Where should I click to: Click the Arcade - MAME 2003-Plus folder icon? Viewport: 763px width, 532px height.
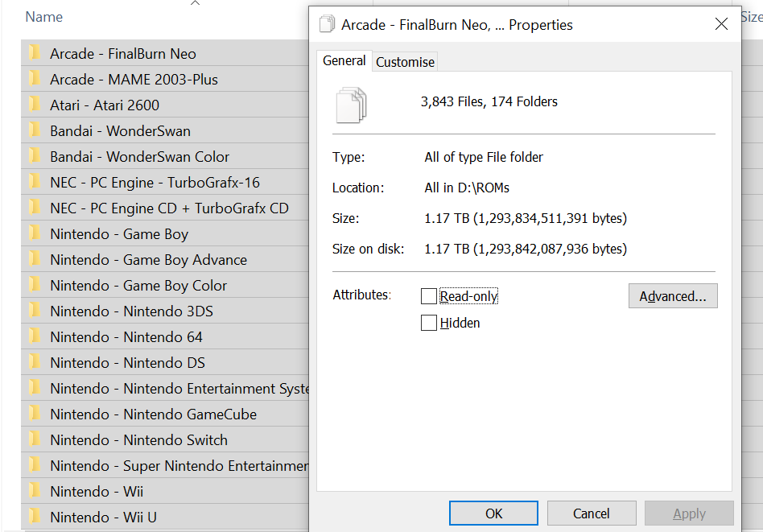click(35, 78)
